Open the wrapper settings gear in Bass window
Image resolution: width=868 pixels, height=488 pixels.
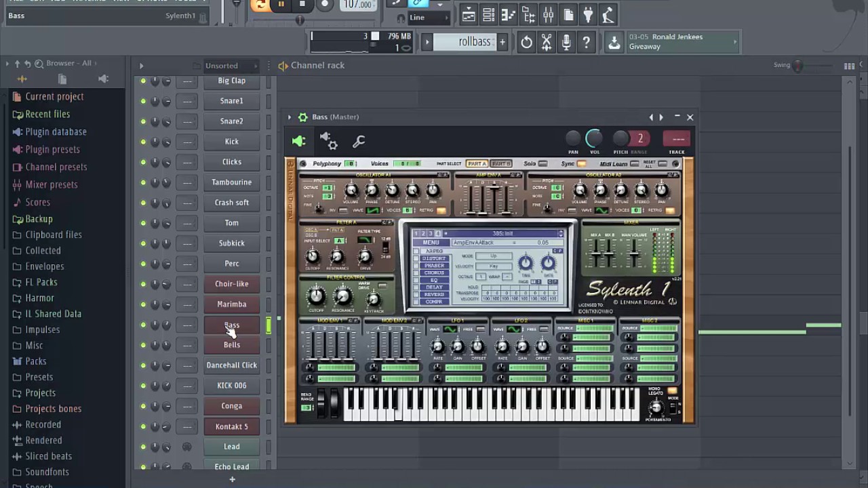(x=329, y=141)
